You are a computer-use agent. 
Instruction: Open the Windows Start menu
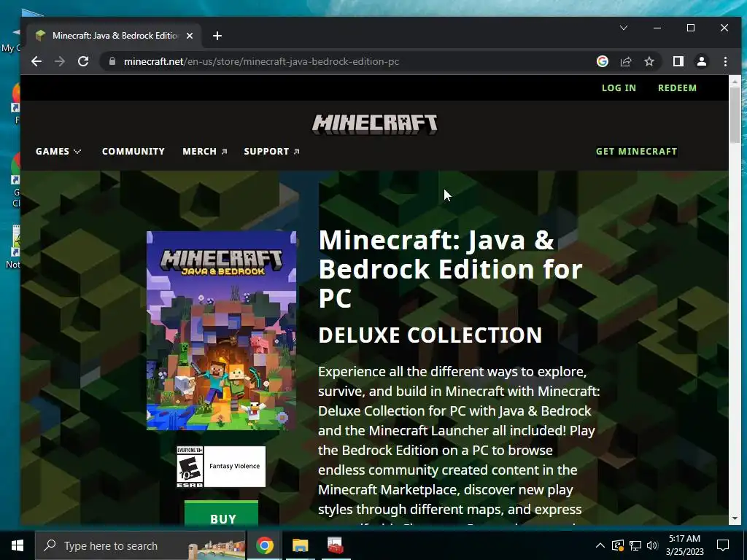(18, 545)
